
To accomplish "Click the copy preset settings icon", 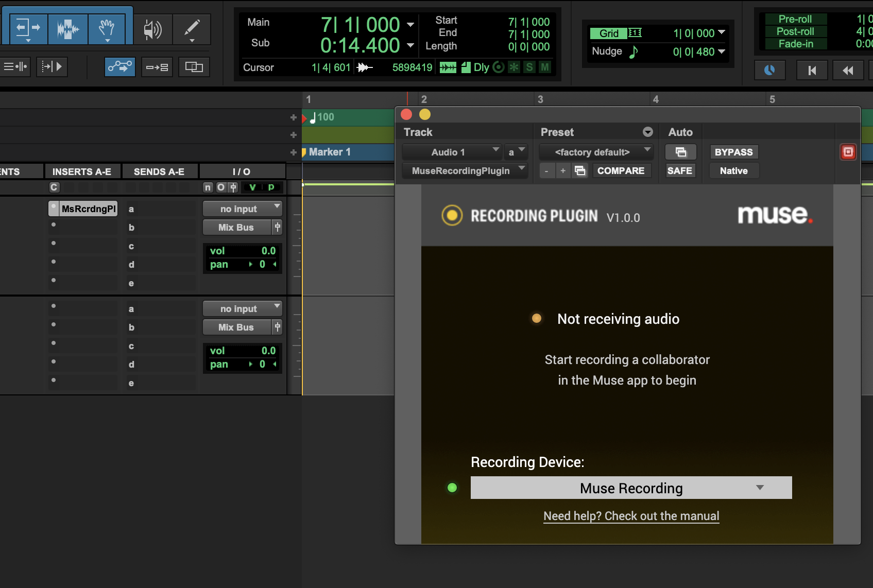I will tap(580, 170).
